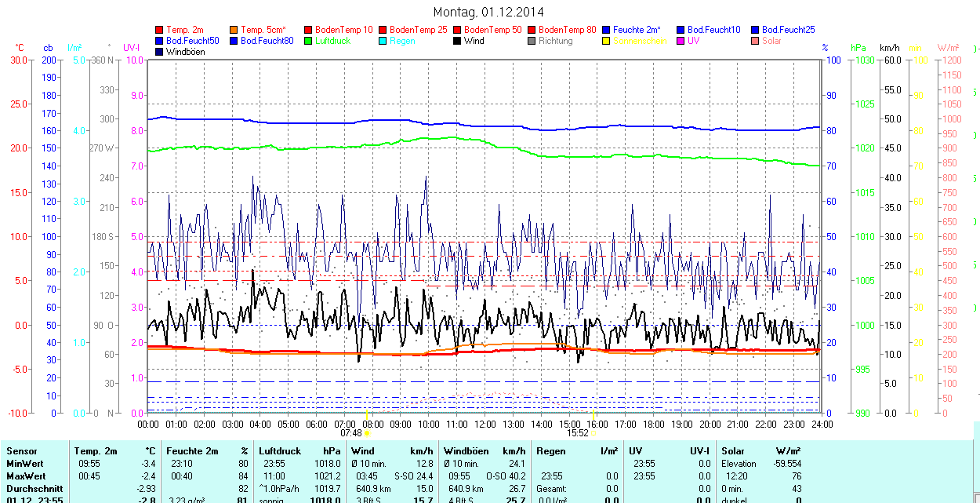Click the cyan Regen legend square
Screen dimensions: 980x503
383,41
